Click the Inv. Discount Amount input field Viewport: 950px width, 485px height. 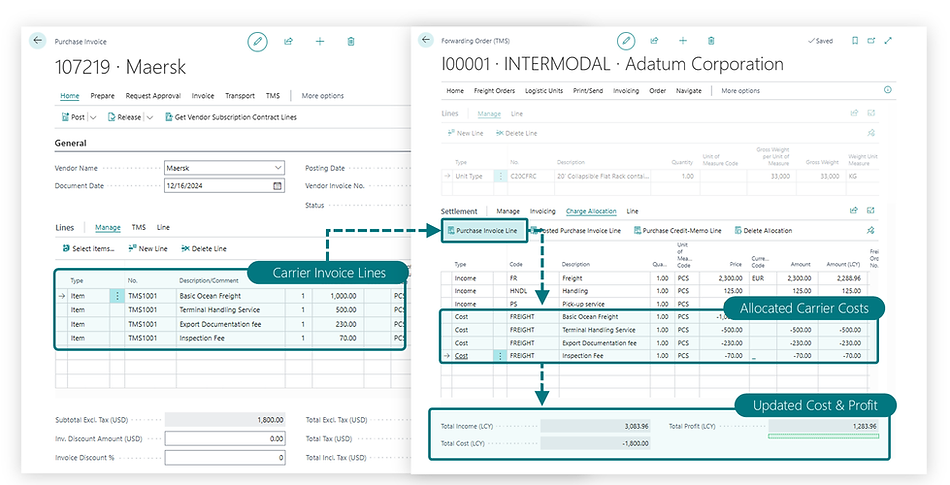(225, 438)
